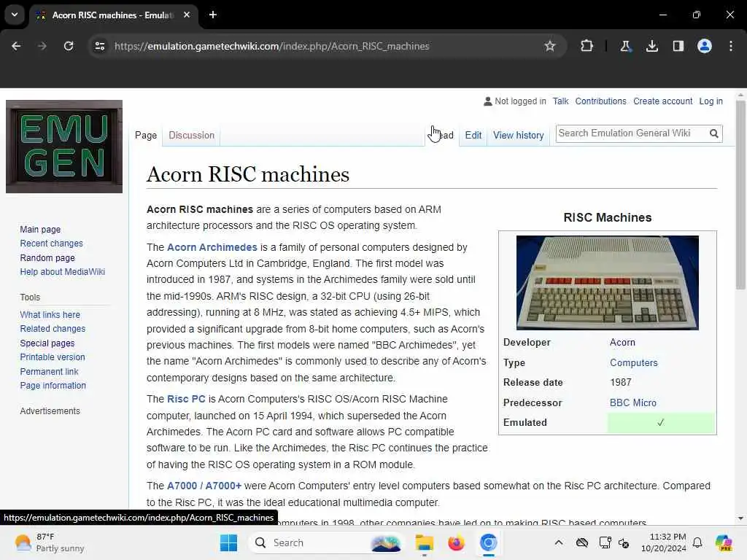Toggle the browser side panel
747x560 pixels.
click(678, 46)
